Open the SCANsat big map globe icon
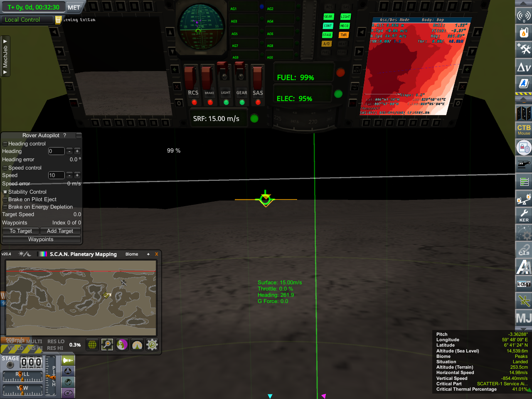 coord(92,345)
